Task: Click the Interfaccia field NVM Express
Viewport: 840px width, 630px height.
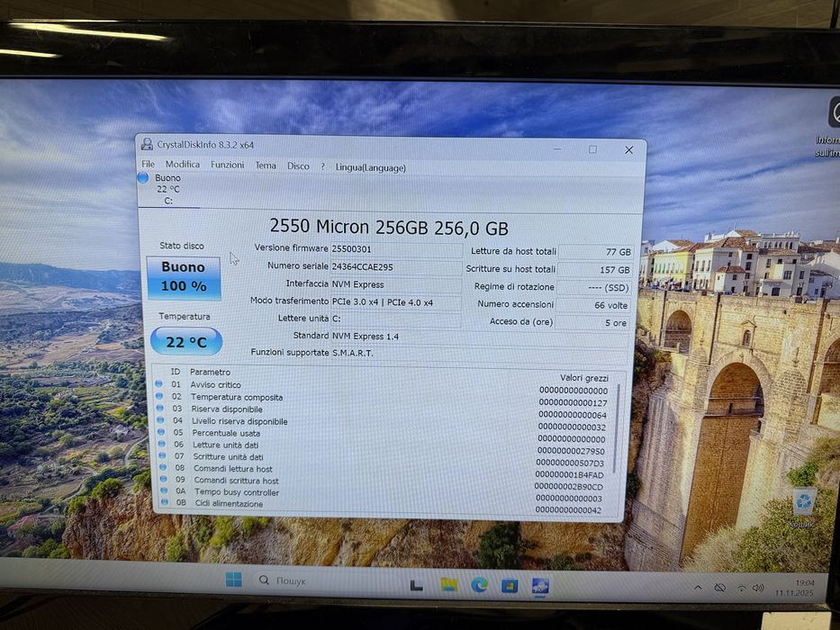Action: pyautogui.click(x=396, y=284)
